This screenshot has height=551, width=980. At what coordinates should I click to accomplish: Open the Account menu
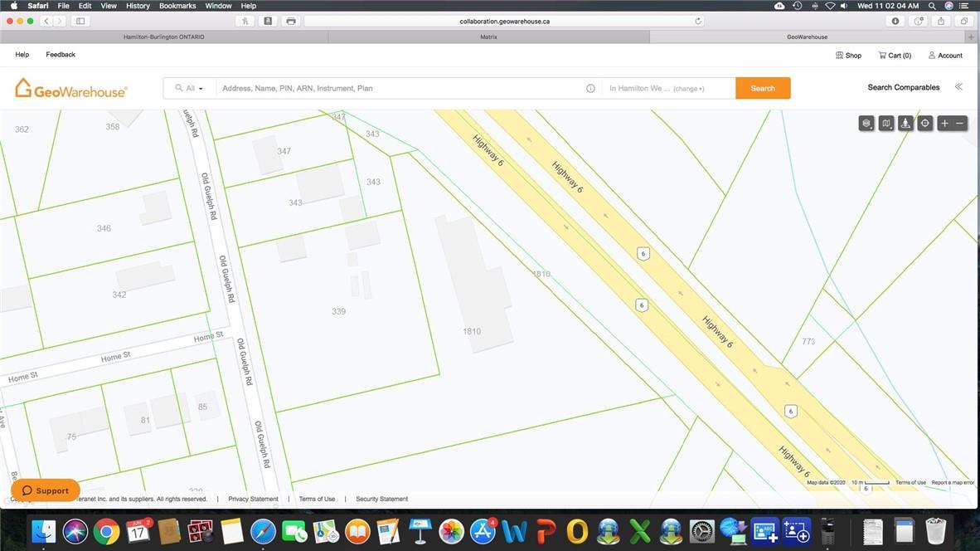945,55
